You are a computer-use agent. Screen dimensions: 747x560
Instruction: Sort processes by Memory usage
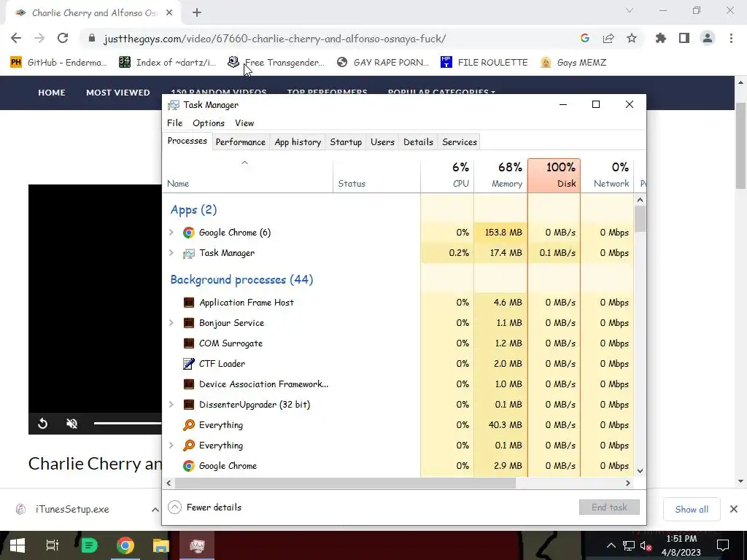(x=500, y=175)
